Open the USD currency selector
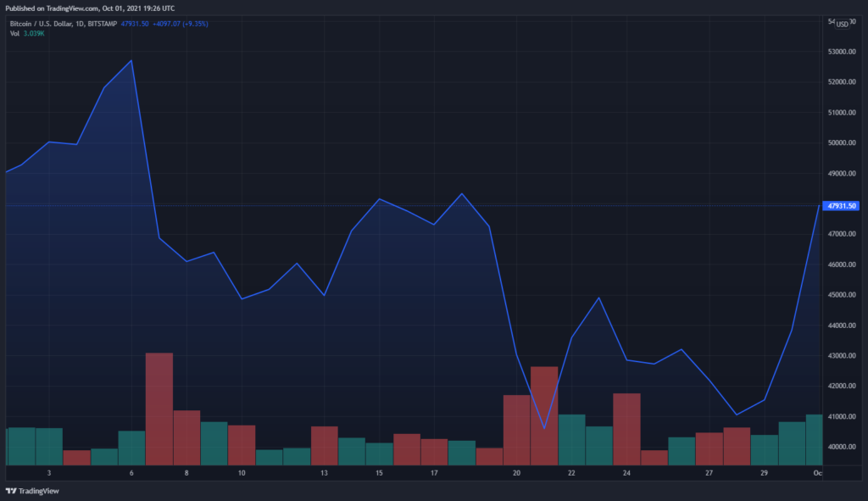This screenshot has height=501, width=868. [842, 25]
